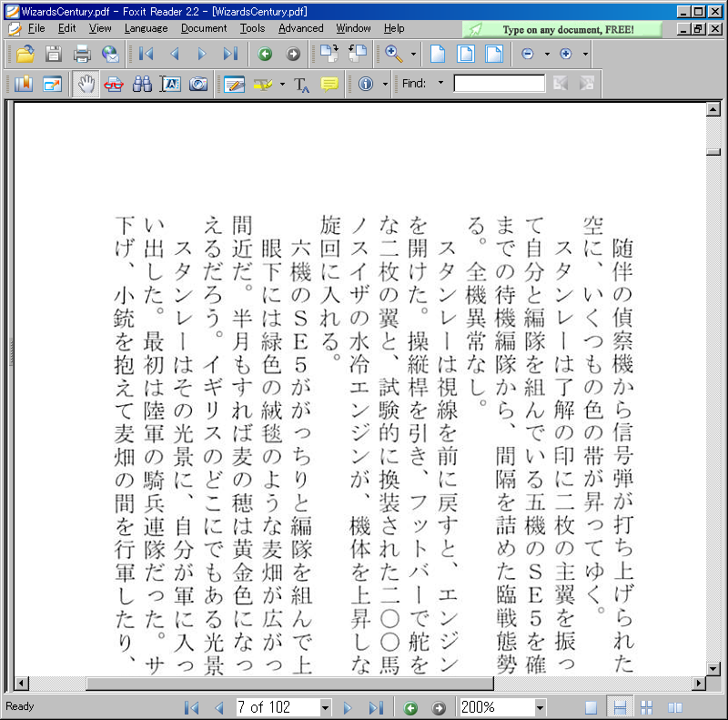728x720 pixels.
Task: Go to next page in top toolbar
Action: click(x=202, y=54)
